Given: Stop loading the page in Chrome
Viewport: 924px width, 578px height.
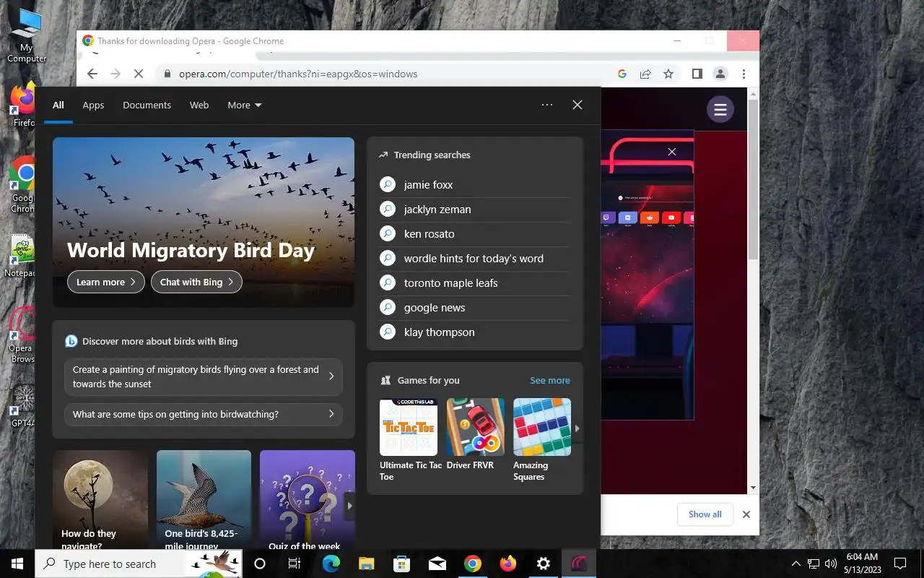Looking at the screenshot, I should point(139,74).
